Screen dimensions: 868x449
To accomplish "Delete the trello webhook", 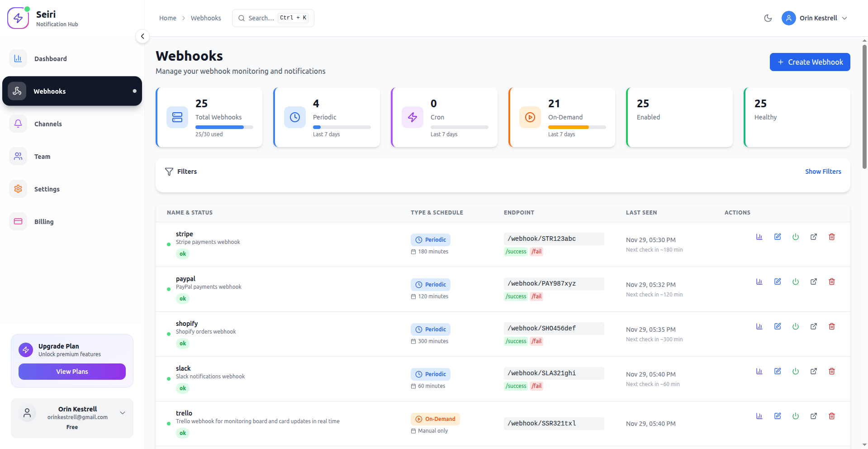I will (831, 416).
